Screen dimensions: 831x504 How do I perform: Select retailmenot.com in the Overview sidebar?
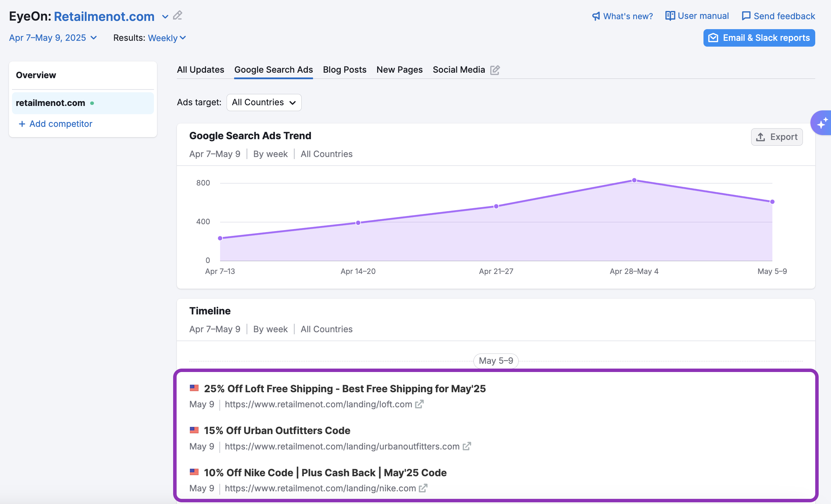[50, 103]
